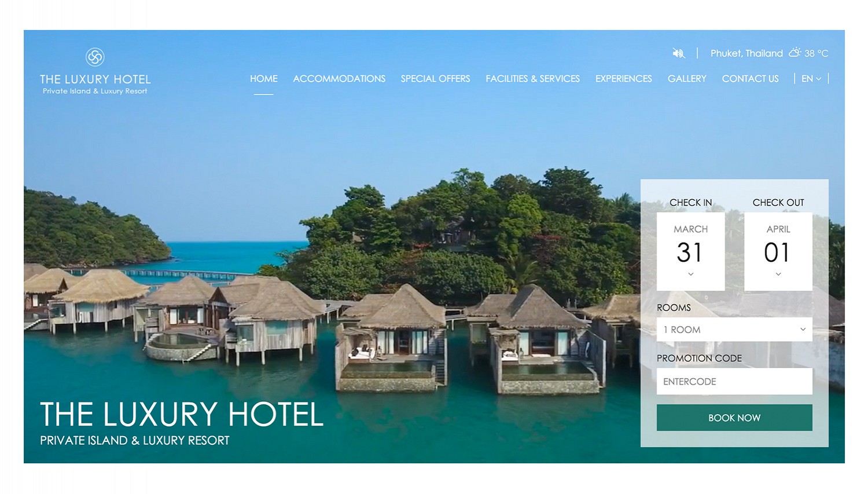868x494 pixels.
Task: Open the SPECIAL OFFERS page
Action: [x=436, y=79]
